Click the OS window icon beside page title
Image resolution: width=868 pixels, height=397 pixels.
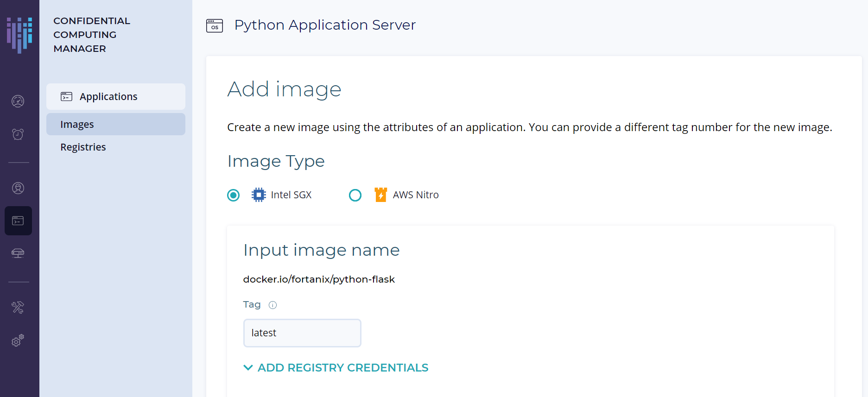click(x=215, y=25)
